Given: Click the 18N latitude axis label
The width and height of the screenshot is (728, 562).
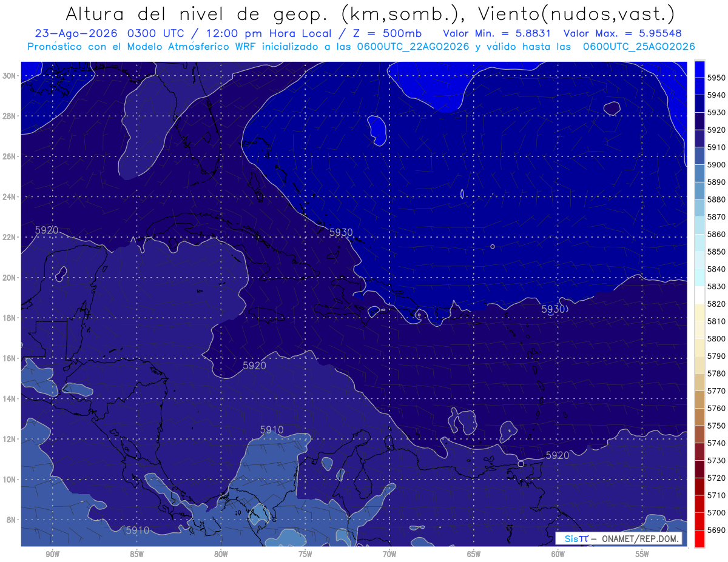Looking at the screenshot, I should click(9, 318).
